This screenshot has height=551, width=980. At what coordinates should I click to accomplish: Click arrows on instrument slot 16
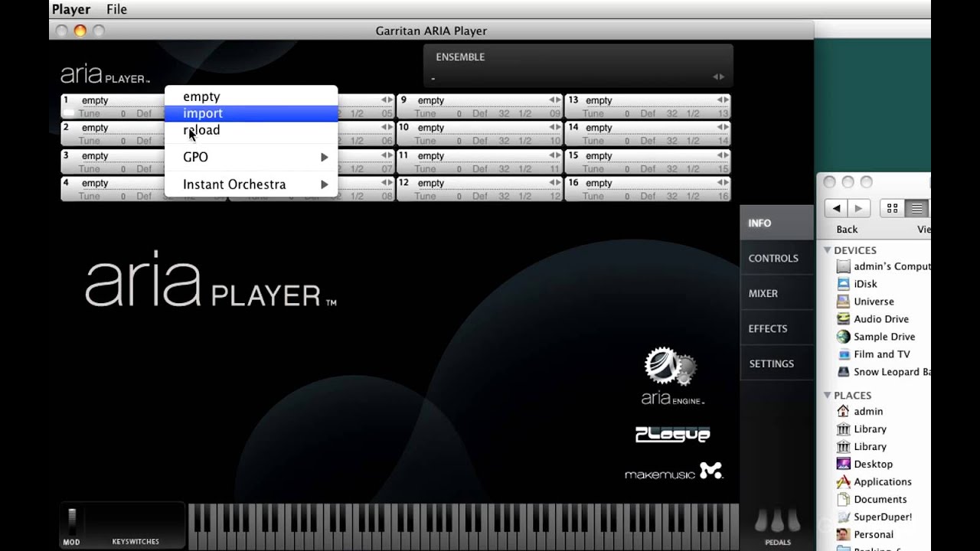[722, 183]
